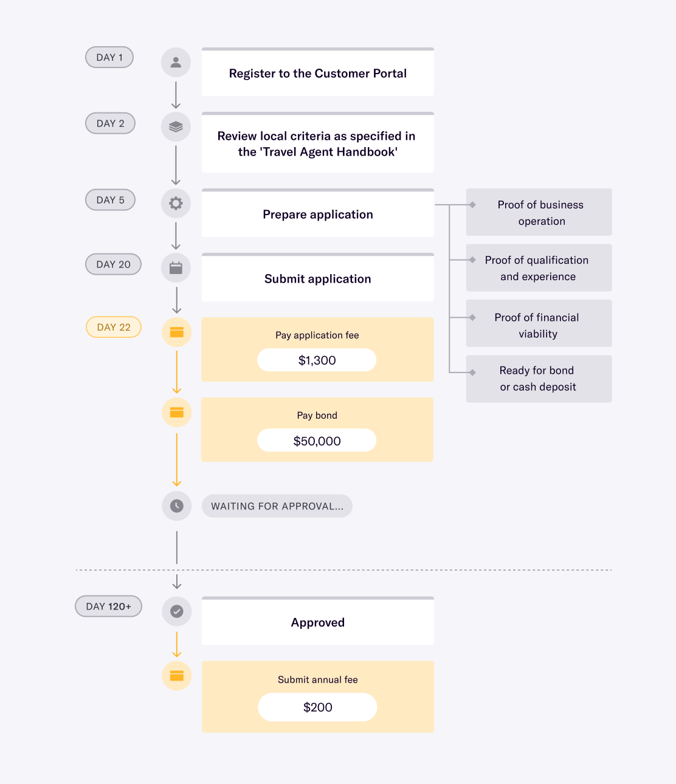Select the DAY 22 timeline label
The width and height of the screenshot is (676, 784).
(114, 327)
